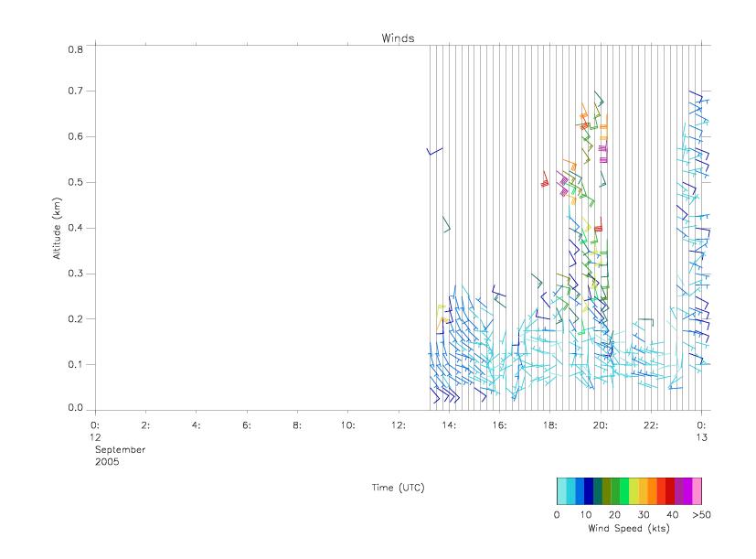
Task: Click the "8:" time tick label
Action: point(297,425)
